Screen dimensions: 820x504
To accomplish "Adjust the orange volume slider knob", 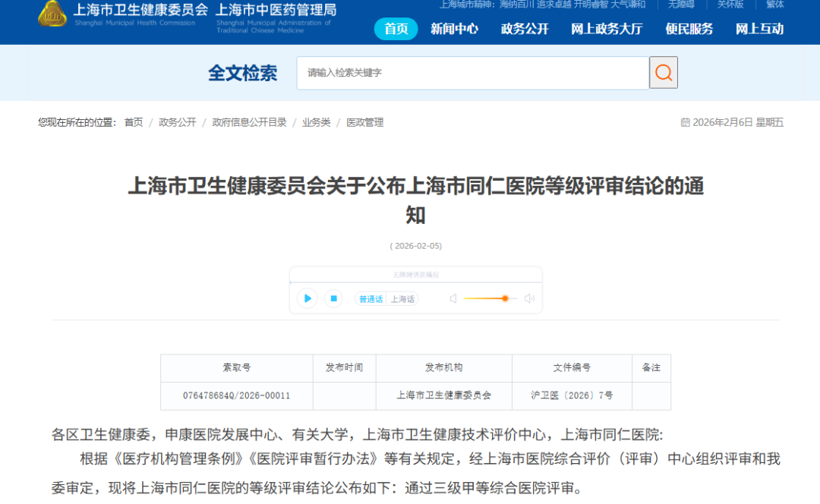I will [505, 298].
